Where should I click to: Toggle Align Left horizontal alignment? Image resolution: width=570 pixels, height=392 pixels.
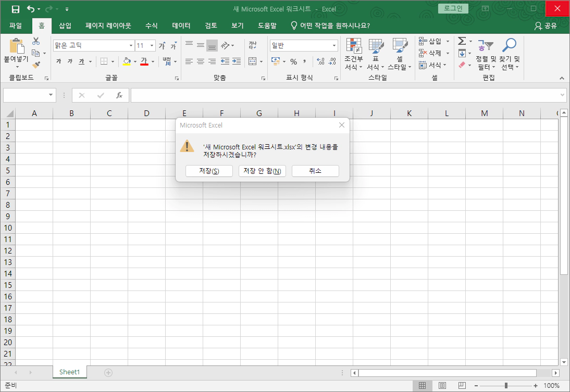pyautogui.click(x=189, y=61)
